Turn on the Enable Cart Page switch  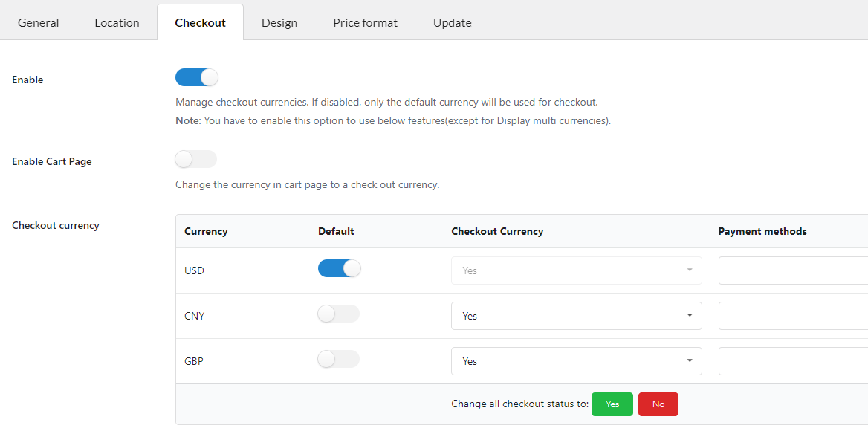click(196, 159)
